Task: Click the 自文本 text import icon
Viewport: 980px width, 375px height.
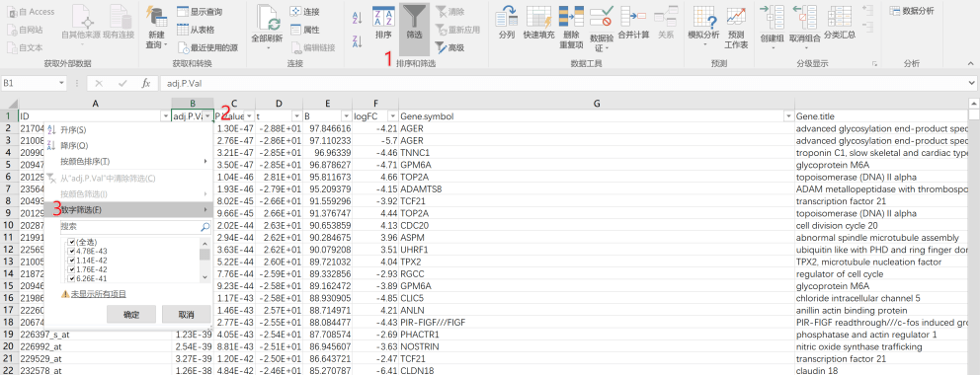Action: tap(12, 47)
